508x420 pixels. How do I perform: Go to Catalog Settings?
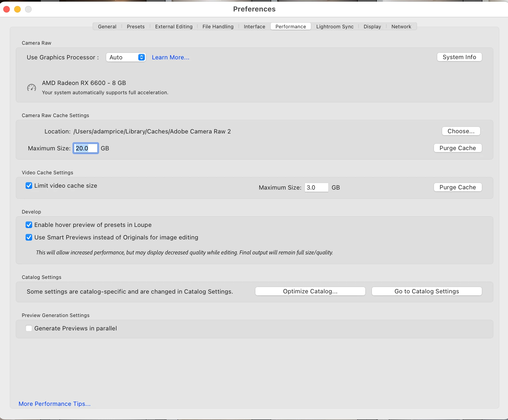[x=427, y=291]
